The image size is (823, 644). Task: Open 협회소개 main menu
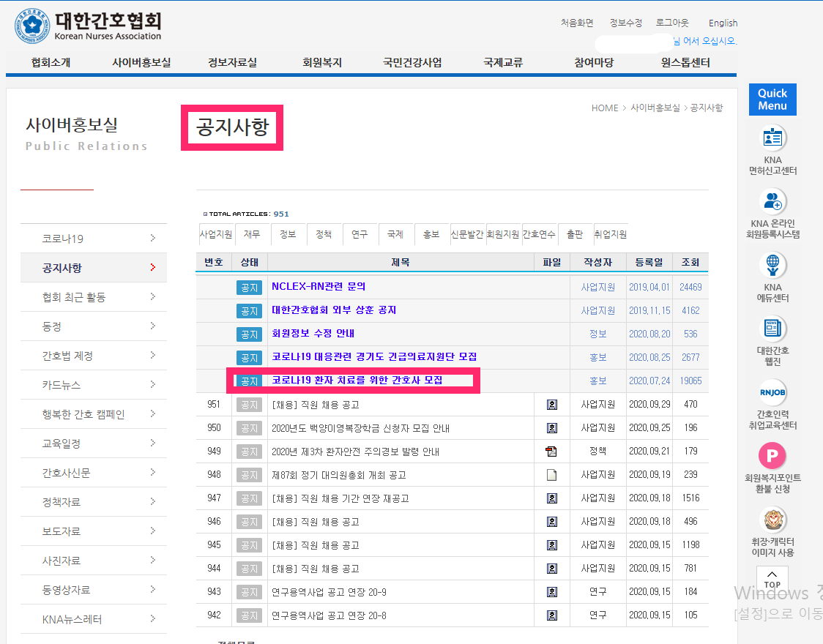point(51,62)
